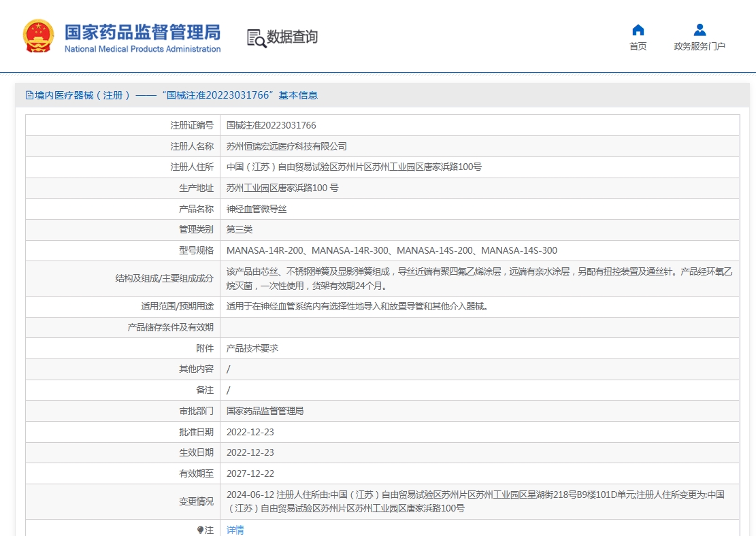Click the 管理类别 label
This screenshot has width=756, height=536.
click(x=196, y=229)
